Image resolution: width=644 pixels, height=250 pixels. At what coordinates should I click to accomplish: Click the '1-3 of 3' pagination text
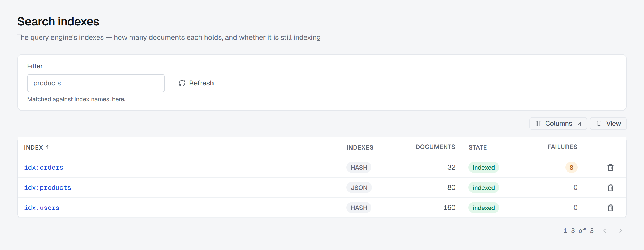tap(578, 231)
